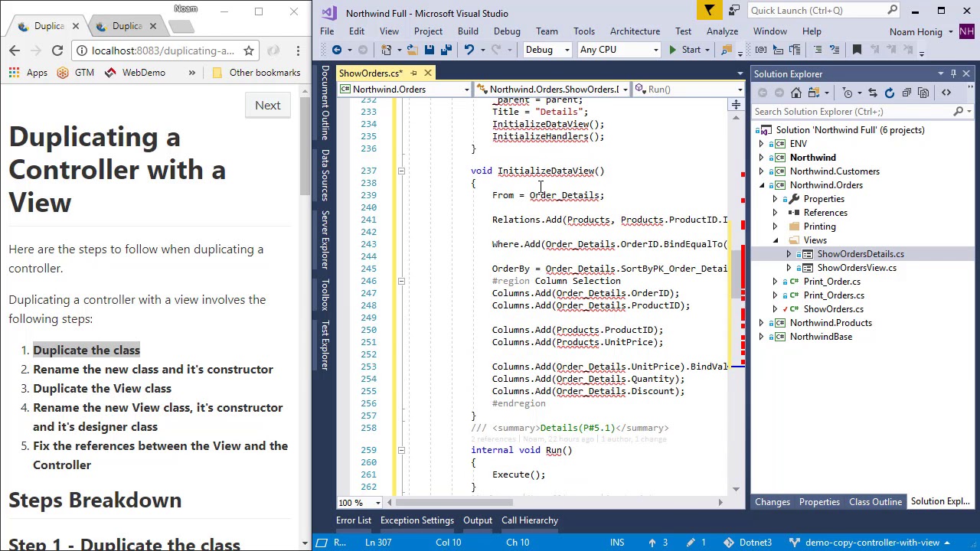The width and height of the screenshot is (980, 551).
Task: Click the Sync with Active Document icon
Action: [872, 93]
